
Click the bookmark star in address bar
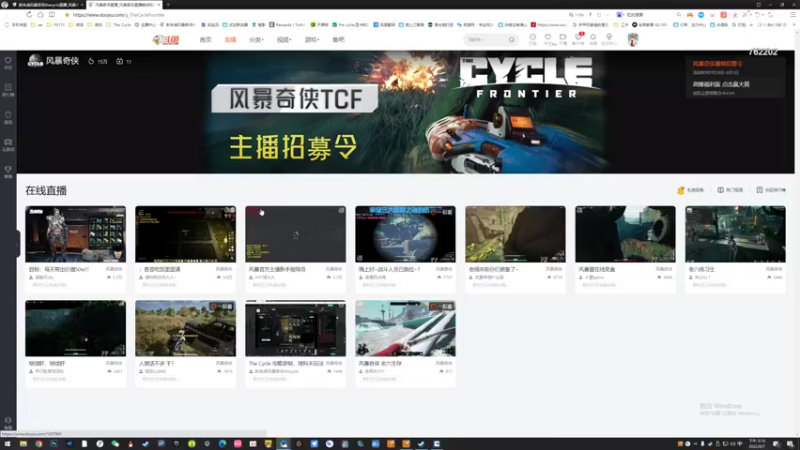(x=67, y=15)
